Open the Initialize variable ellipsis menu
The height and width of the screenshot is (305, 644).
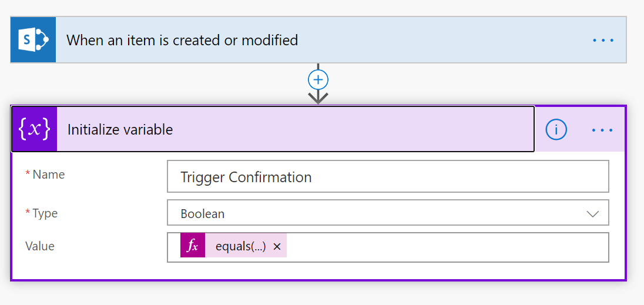tap(603, 130)
